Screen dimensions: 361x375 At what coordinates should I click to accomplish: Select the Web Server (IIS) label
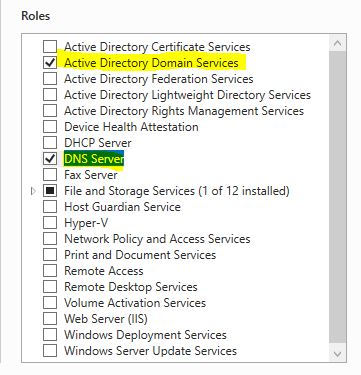click(x=106, y=319)
